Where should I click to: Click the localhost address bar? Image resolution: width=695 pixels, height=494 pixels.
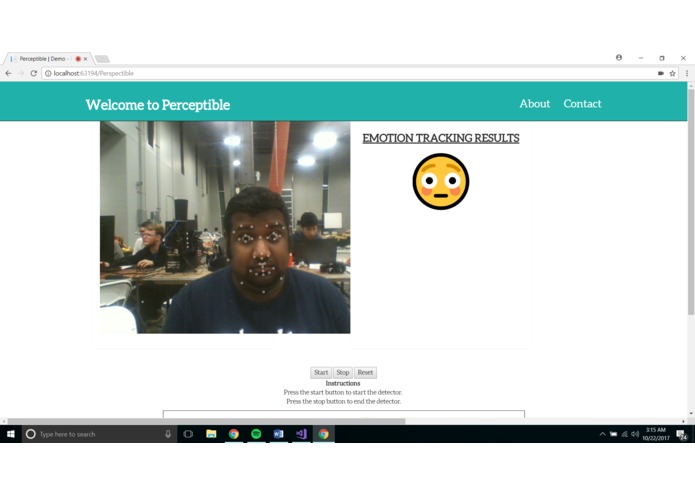(x=350, y=74)
